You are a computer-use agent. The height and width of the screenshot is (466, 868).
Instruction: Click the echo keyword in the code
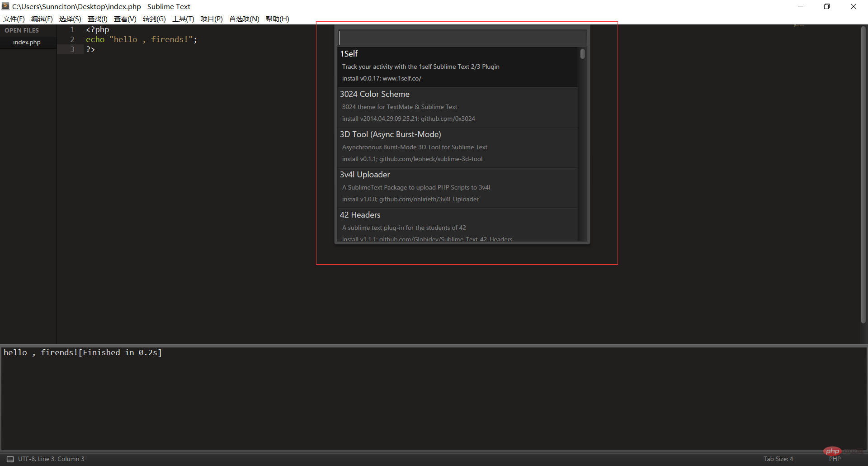click(95, 39)
